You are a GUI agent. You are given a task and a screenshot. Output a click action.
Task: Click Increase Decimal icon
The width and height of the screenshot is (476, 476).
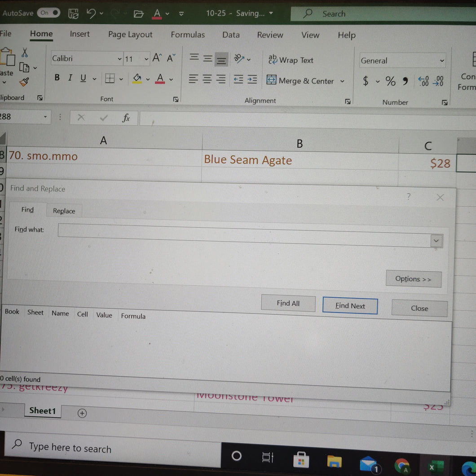pyautogui.click(x=423, y=81)
